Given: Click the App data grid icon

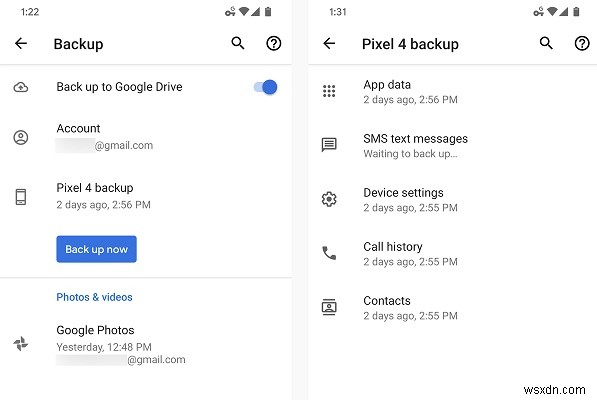Looking at the screenshot, I should (329, 91).
